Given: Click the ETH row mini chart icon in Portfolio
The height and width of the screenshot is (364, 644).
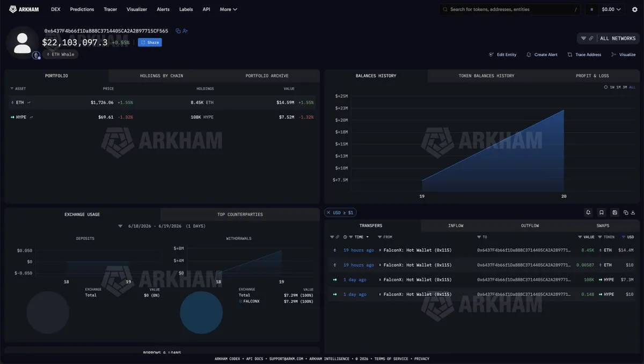Looking at the screenshot, I should pos(29,102).
